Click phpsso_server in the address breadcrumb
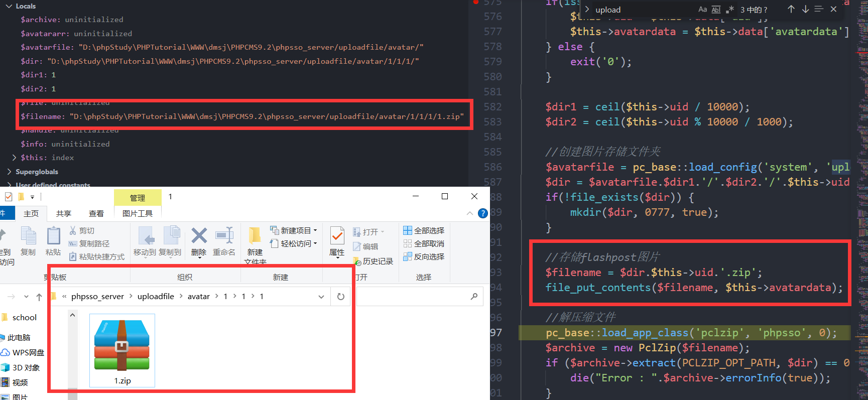Screen dimensions: 868x400 click(x=97, y=297)
